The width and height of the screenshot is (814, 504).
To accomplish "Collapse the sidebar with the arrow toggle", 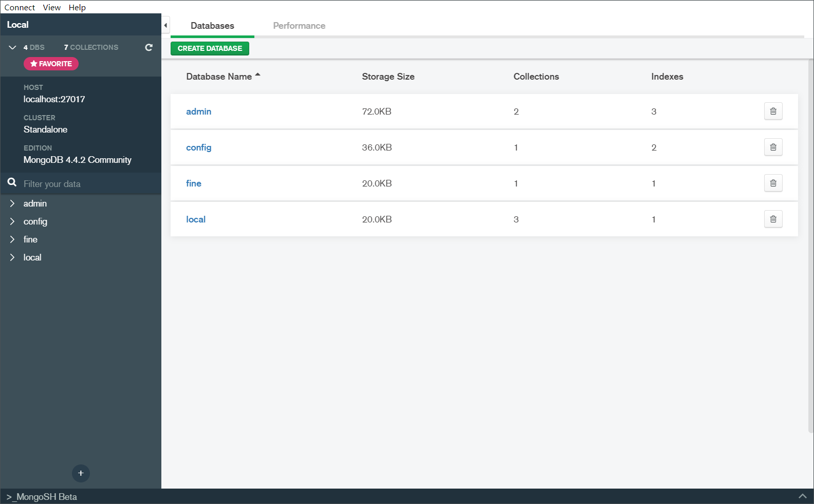I will tap(165, 25).
